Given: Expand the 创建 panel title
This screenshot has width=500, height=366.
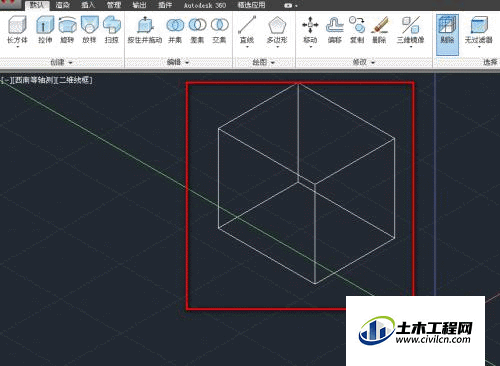Looking at the screenshot, I should 61,62.
